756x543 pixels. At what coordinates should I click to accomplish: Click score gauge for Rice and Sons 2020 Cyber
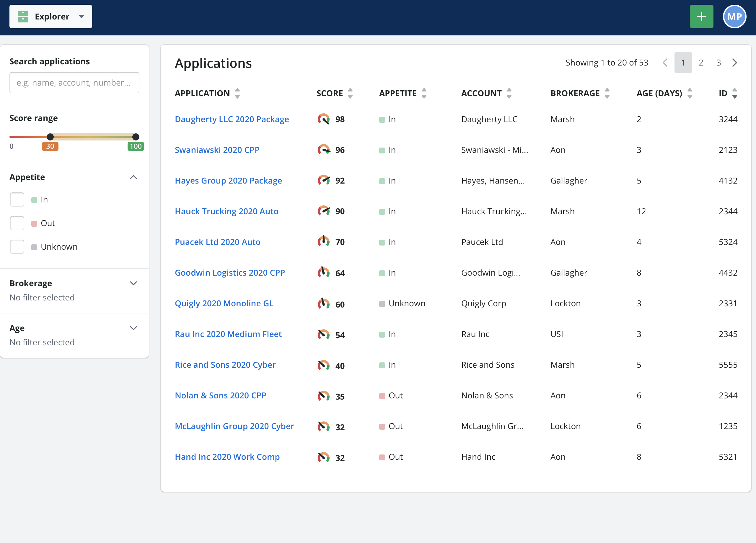[x=323, y=365]
